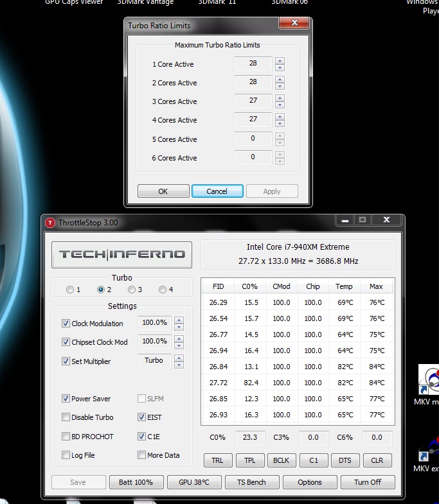Increase the Clock Modulation percentage
The width and height of the screenshot is (439, 504).
click(179, 320)
